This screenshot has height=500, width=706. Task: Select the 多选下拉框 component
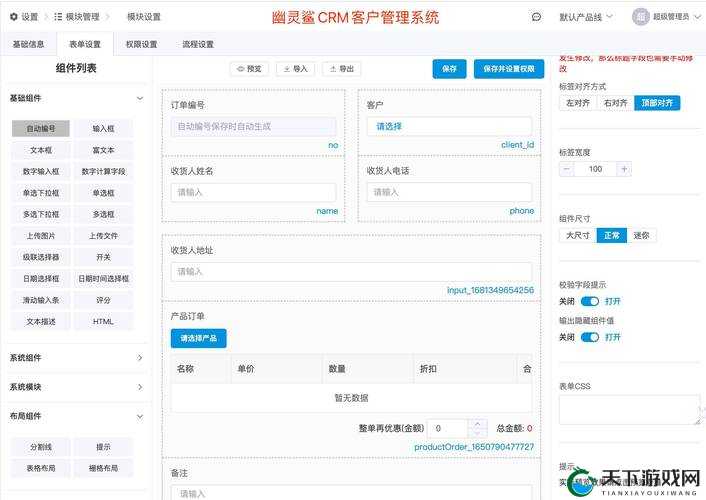pos(41,214)
